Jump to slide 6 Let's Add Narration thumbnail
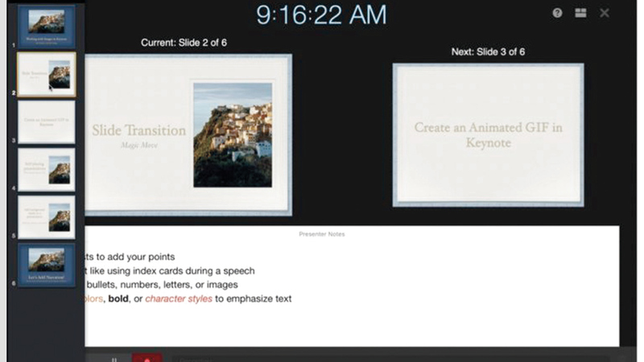The height and width of the screenshot is (362, 644). pyautogui.click(x=47, y=266)
